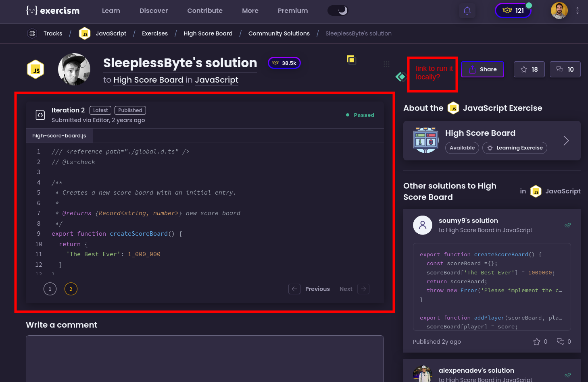This screenshot has height=382, width=588.
Task: Click the green diamond code icon
Action: point(400,77)
